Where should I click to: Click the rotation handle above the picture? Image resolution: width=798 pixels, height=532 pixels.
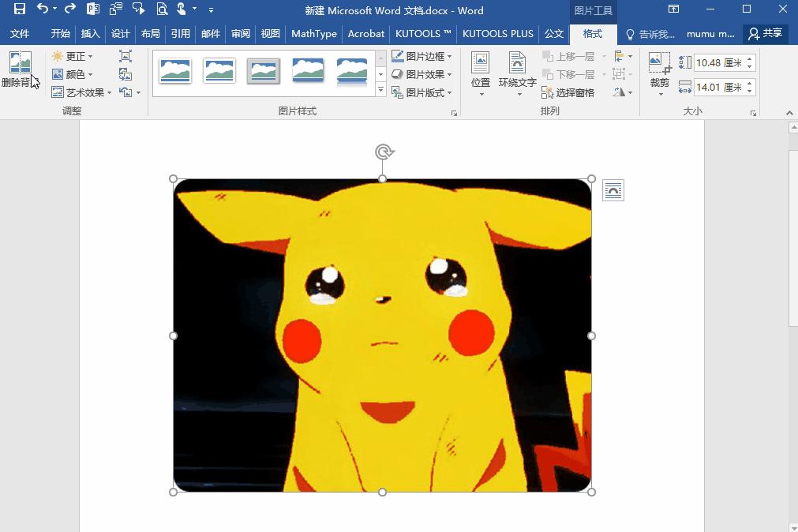[384, 152]
